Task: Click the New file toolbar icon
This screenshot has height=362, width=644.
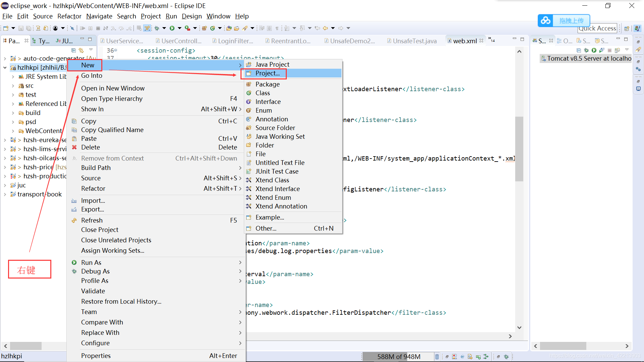Action: tap(6, 28)
